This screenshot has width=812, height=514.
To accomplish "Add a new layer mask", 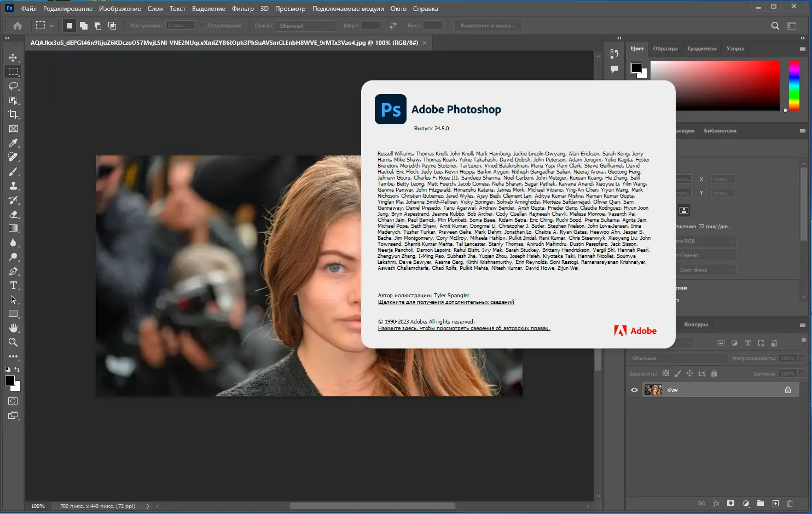I will click(x=730, y=504).
